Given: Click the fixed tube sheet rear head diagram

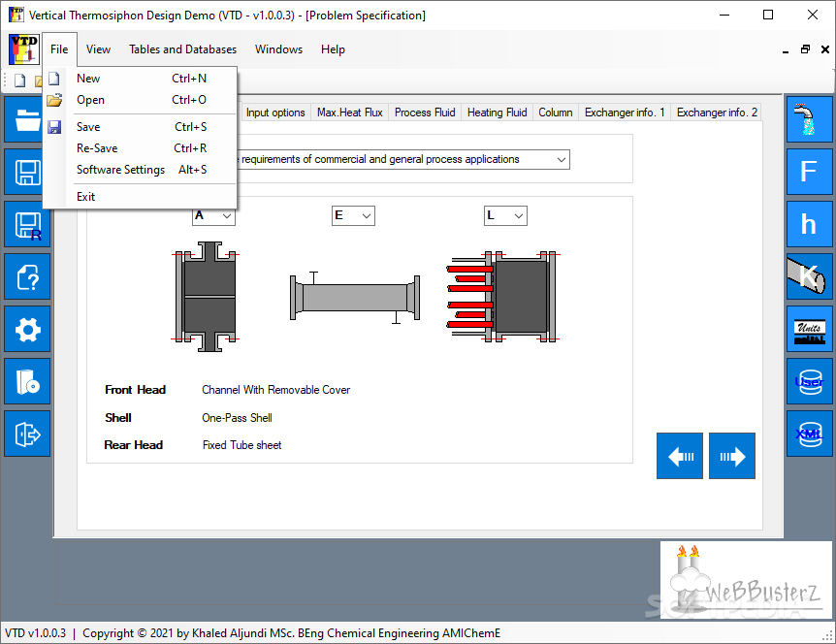Looking at the screenshot, I should (502, 297).
